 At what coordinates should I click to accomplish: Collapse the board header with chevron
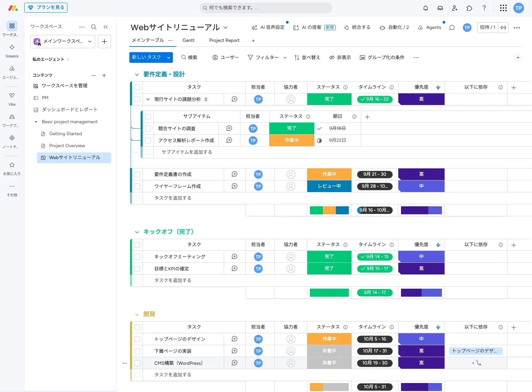click(518, 57)
